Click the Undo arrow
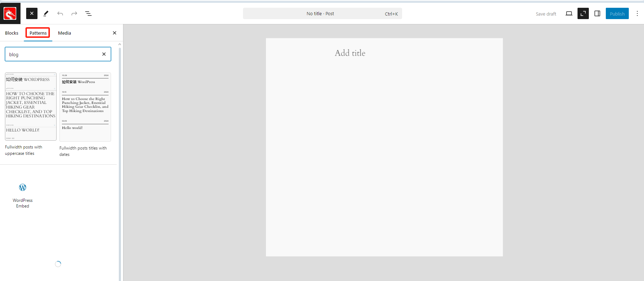Viewport: 644px width, 281px height. pyautogui.click(x=60, y=14)
